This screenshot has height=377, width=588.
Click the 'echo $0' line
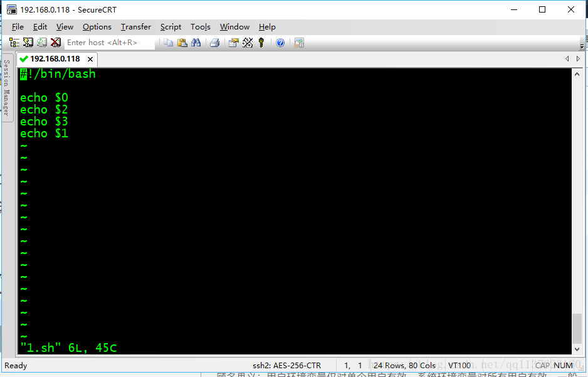click(44, 98)
